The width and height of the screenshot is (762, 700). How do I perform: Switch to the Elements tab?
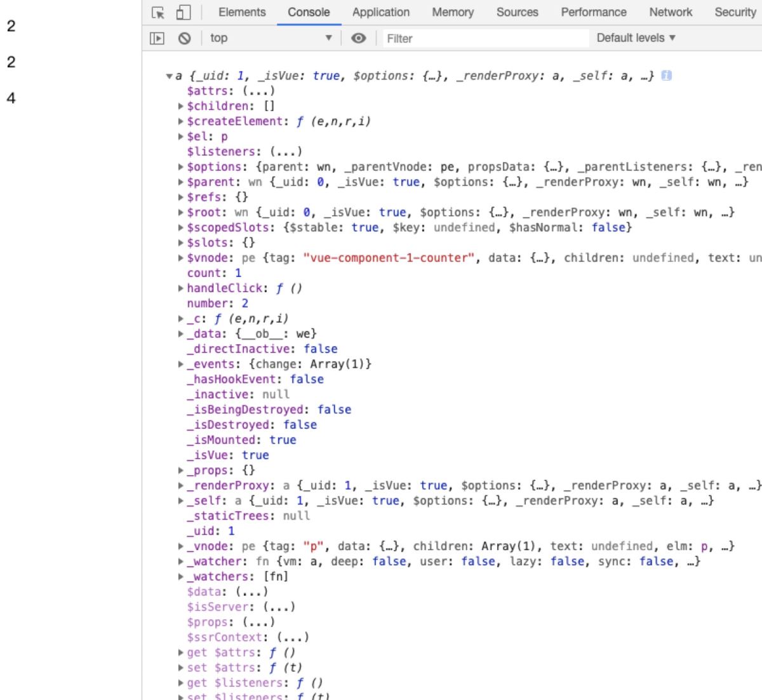(x=242, y=12)
